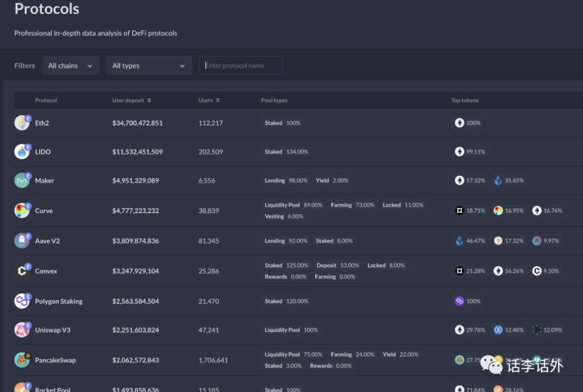Click the 12.09% token icon in Uniswap V3 row
This screenshot has width=583, height=392.
click(x=537, y=330)
